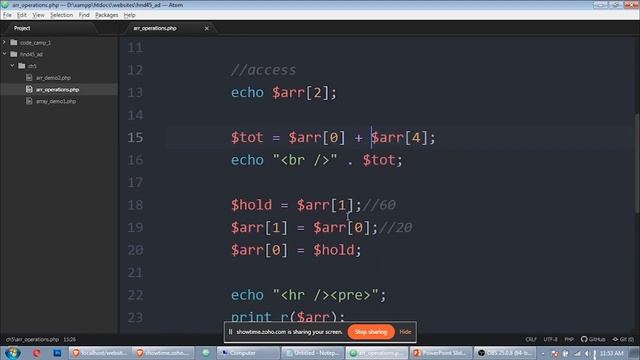The height and width of the screenshot is (360, 640).
Task: Click line number 22 in the gutter
Action: point(135,295)
